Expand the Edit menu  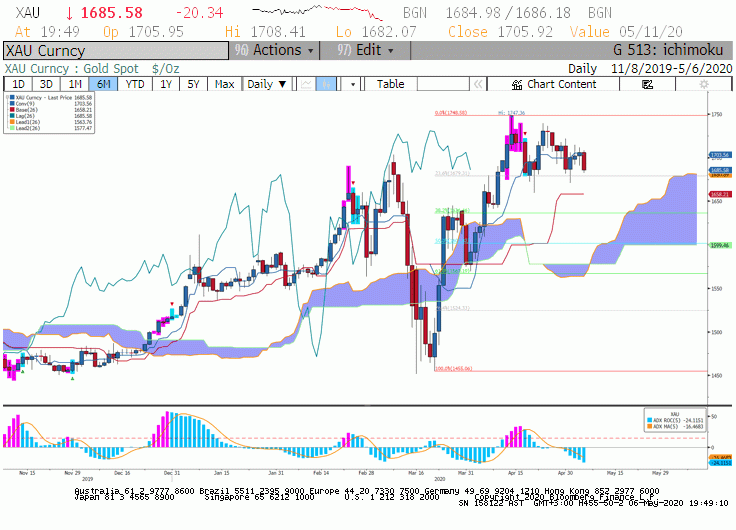point(366,50)
